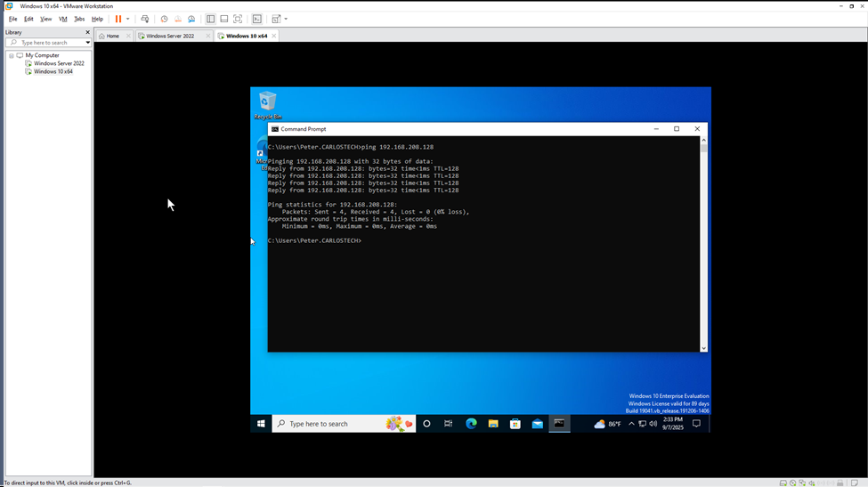Image resolution: width=868 pixels, height=487 pixels.
Task: Open the Snapshot Manager icon
Action: 191,19
